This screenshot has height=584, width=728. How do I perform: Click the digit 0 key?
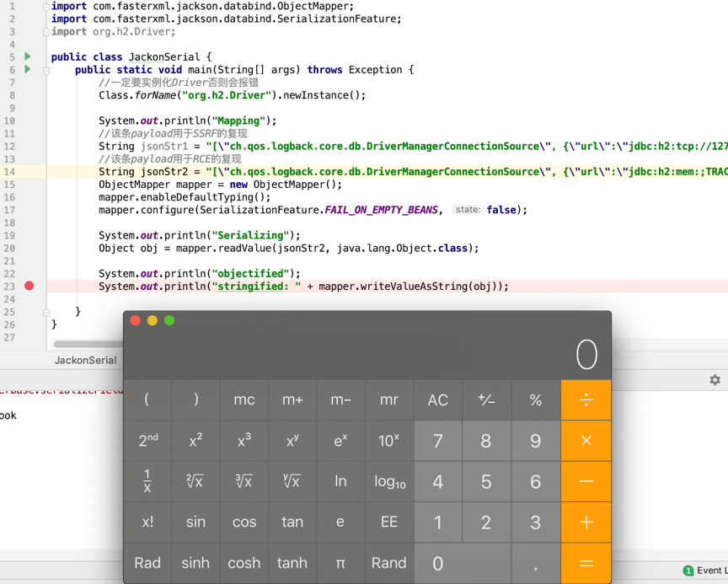click(463, 563)
